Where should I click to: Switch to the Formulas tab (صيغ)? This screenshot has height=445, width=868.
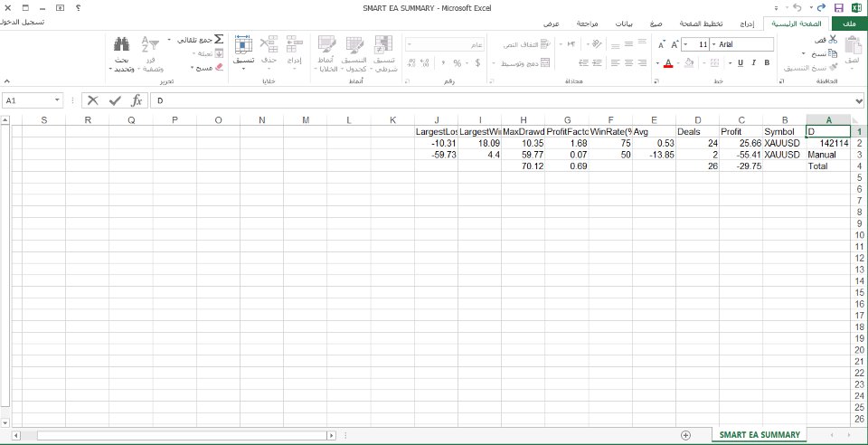[x=656, y=24]
